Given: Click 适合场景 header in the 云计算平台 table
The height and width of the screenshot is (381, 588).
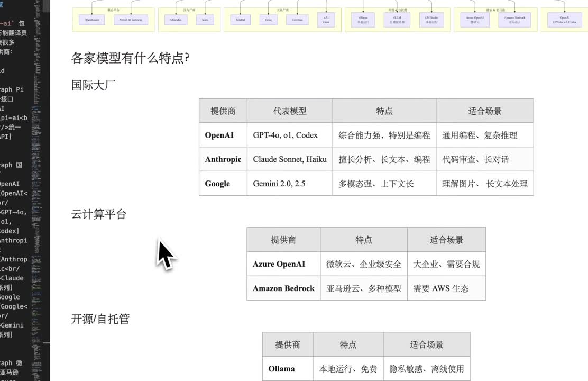Looking at the screenshot, I should point(446,240).
